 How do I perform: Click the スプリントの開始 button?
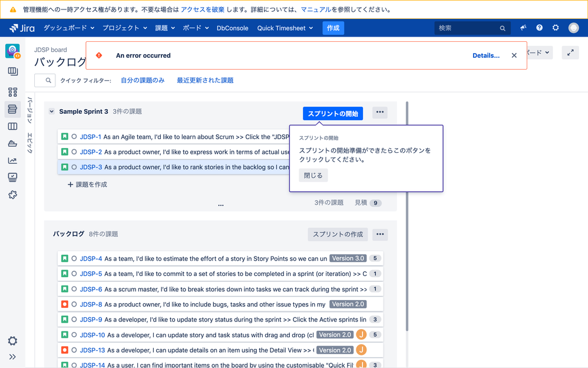pyautogui.click(x=333, y=114)
